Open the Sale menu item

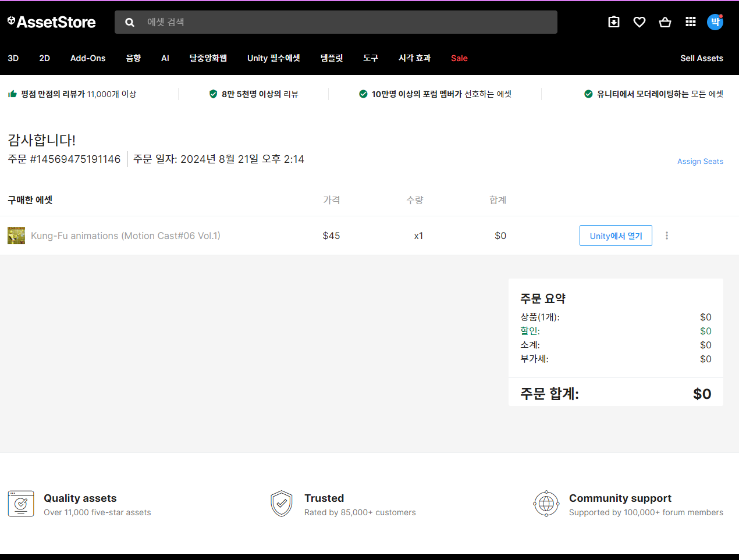[x=459, y=58]
